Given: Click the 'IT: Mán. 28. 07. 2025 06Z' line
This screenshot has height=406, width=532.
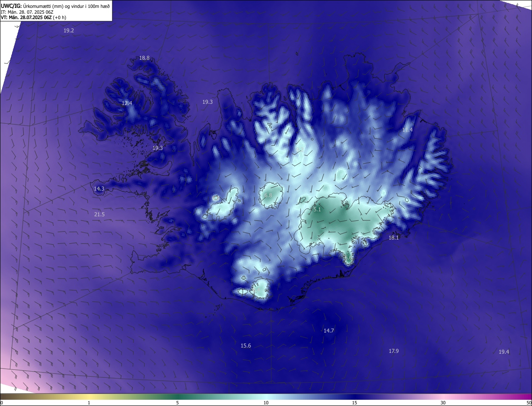Looking at the screenshot, I should click(27, 12).
